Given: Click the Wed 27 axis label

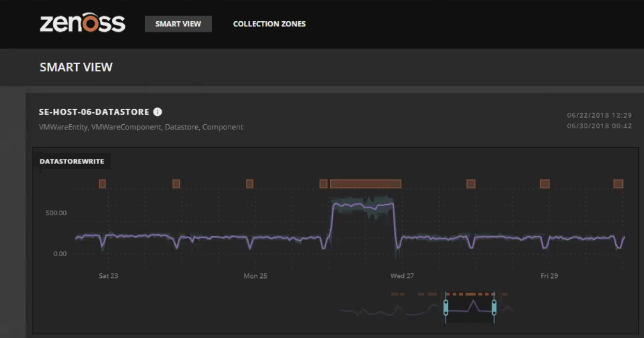Looking at the screenshot, I should click(x=402, y=276).
